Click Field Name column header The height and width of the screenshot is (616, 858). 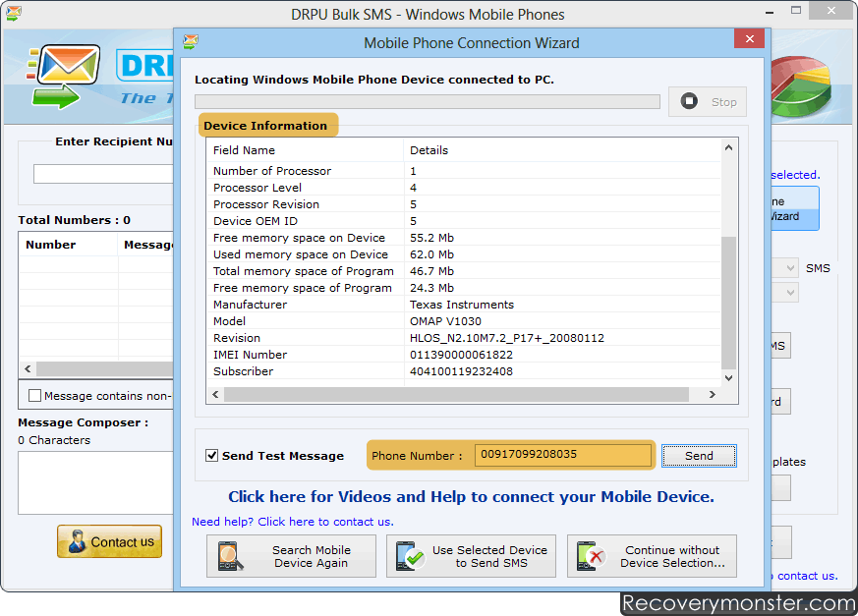(x=306, y=150)
